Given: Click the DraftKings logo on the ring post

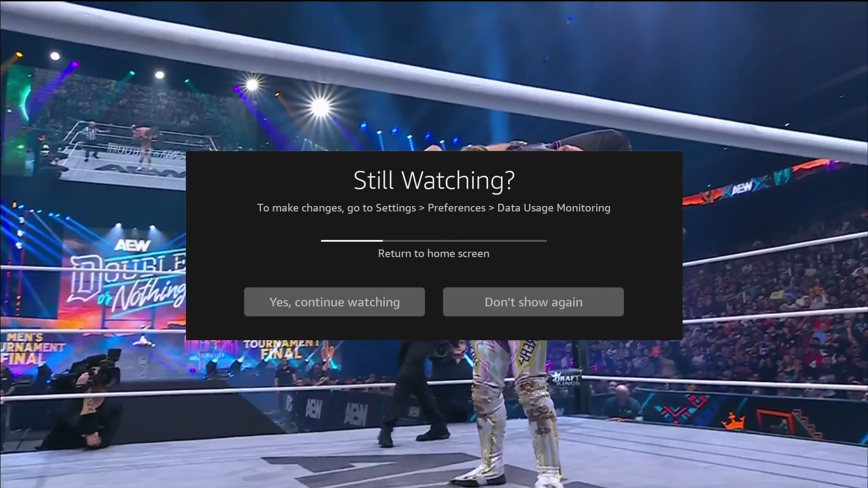Looking at the screenshot, I should point(566,379).
